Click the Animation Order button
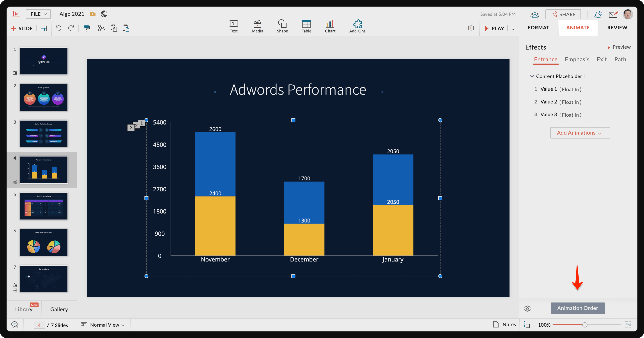644x338 pixels. (x=577, y=308)
